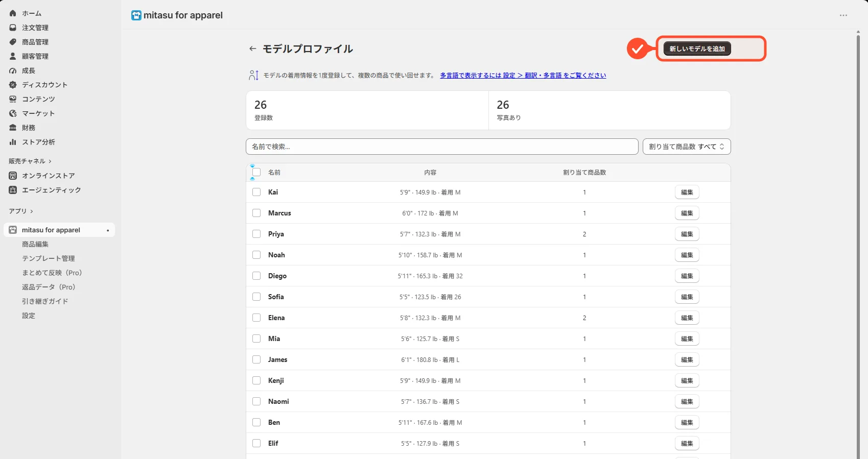
Task: Expand the 販売チャネル section chevron
Action: [50, 161]
